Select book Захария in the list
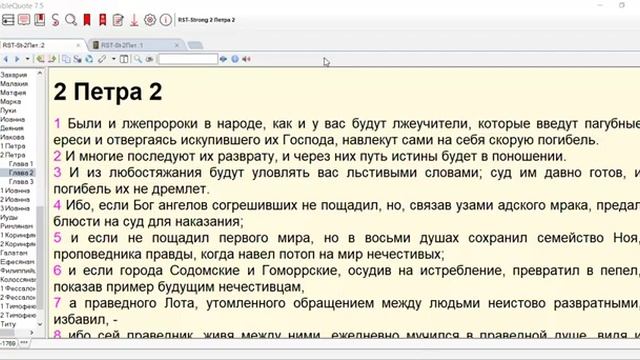The image size is (640, 360). click(14, 75)
